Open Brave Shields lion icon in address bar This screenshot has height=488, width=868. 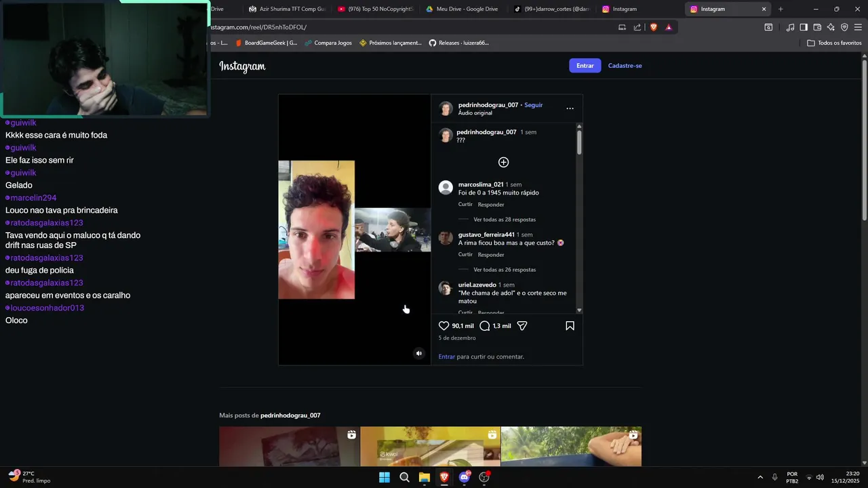(x=653, y=27)
